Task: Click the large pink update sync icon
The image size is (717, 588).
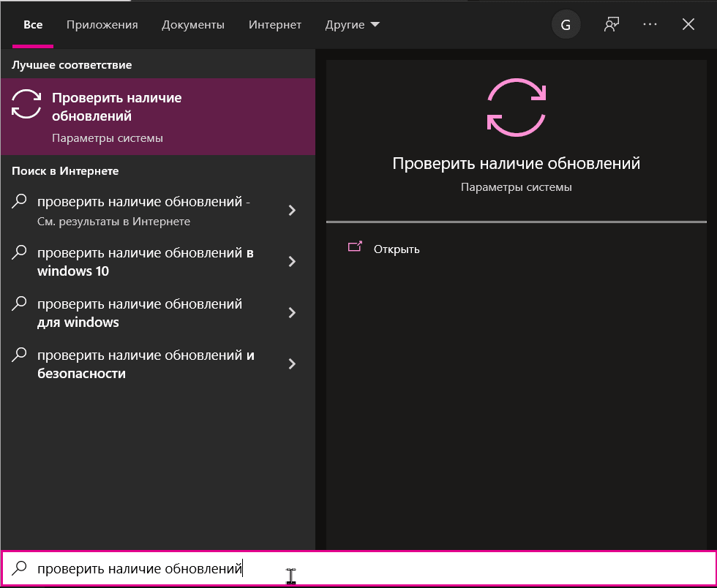Action: pyautogui.click(x=517, y=108)
